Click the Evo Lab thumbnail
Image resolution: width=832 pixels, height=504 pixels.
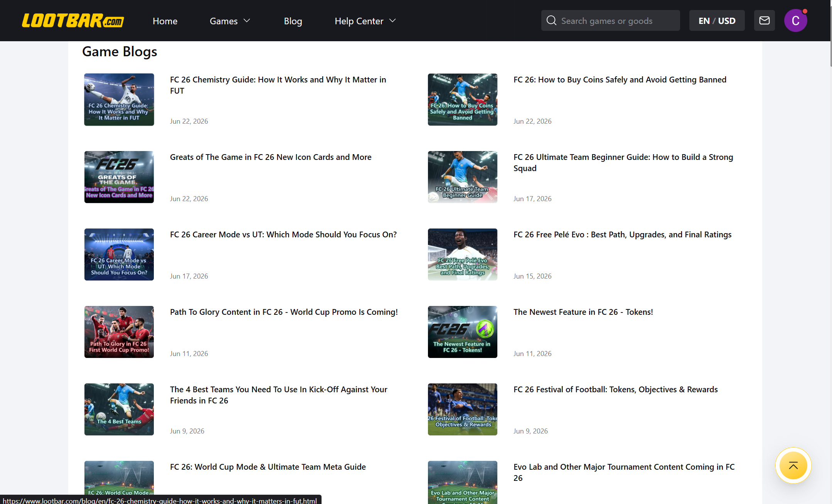click(x=463, y=482)
